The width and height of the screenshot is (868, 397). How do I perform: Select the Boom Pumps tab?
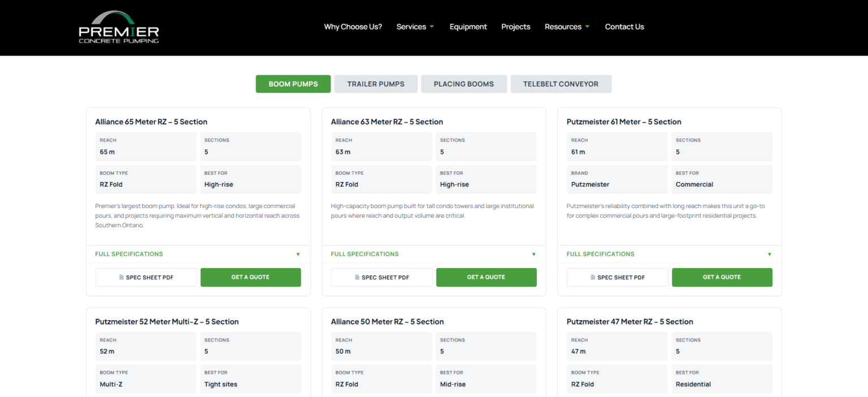293,84
